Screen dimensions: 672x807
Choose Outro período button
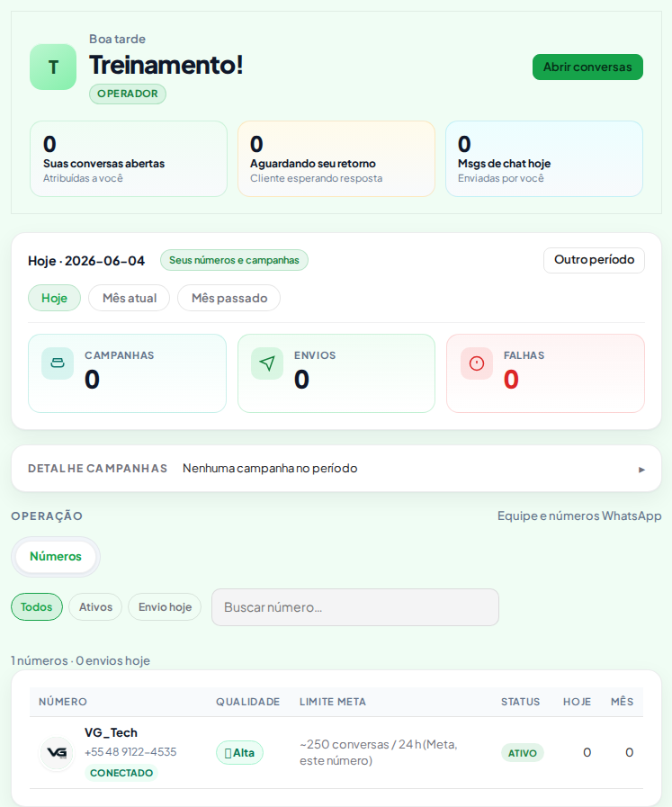(x=594, y=260)
